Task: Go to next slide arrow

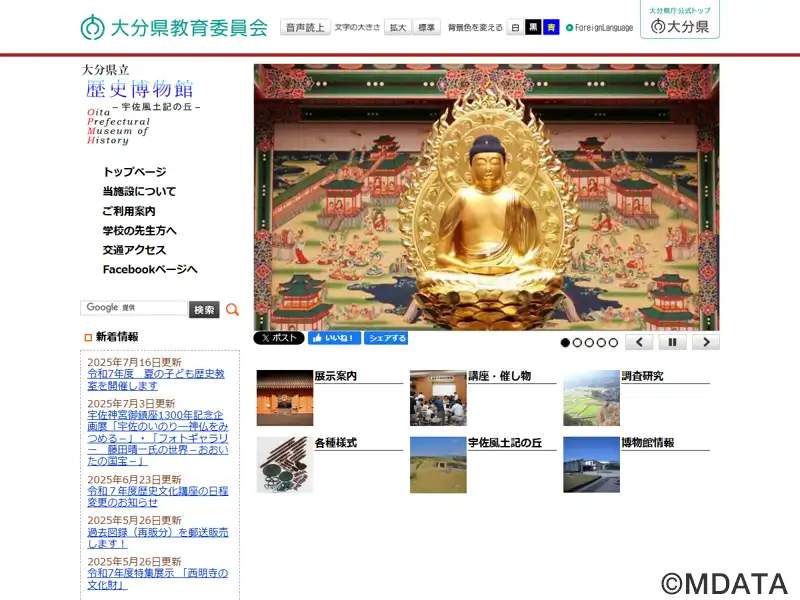Action: (706, 342)
